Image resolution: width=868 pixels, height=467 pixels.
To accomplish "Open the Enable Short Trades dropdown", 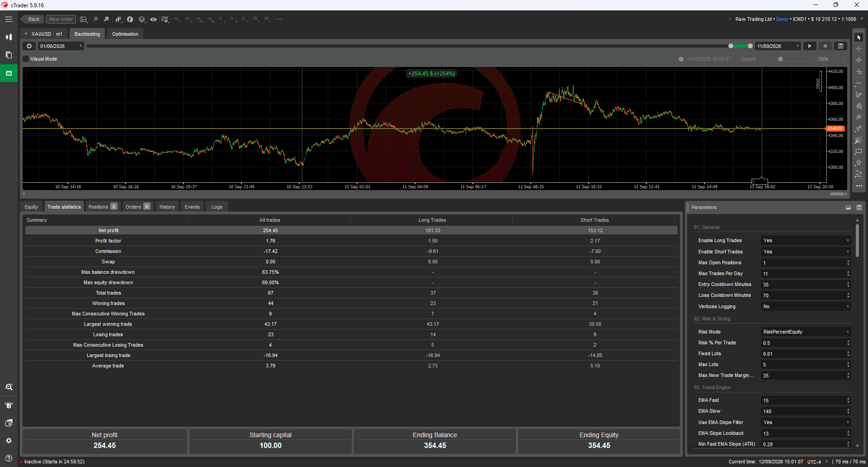I will [806, 252].
